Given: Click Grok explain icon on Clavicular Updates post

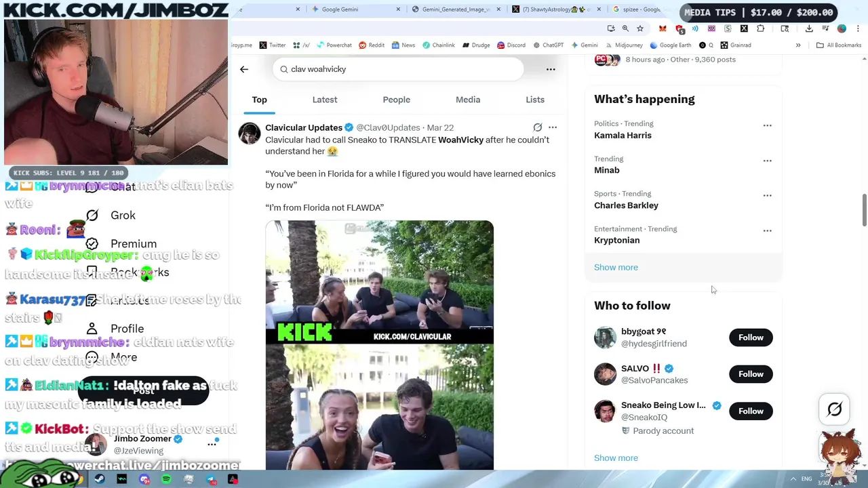Looking at the screenshot, I should point(537,127).
